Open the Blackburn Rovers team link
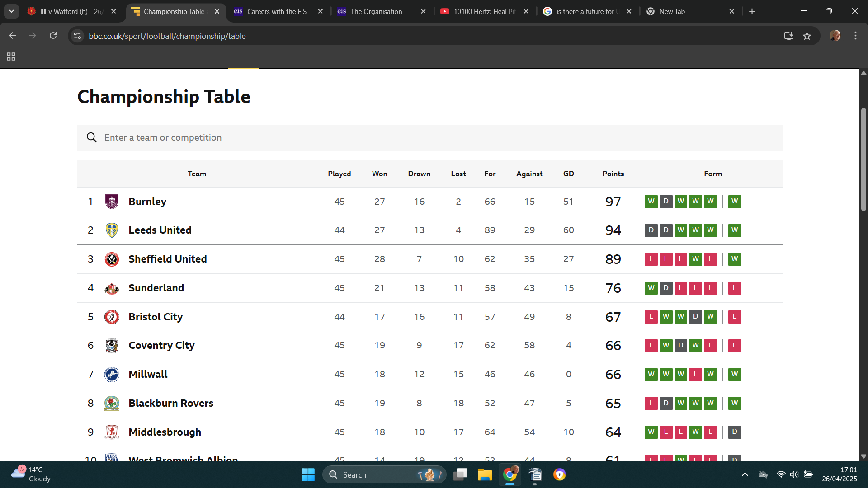 (171, 404)
